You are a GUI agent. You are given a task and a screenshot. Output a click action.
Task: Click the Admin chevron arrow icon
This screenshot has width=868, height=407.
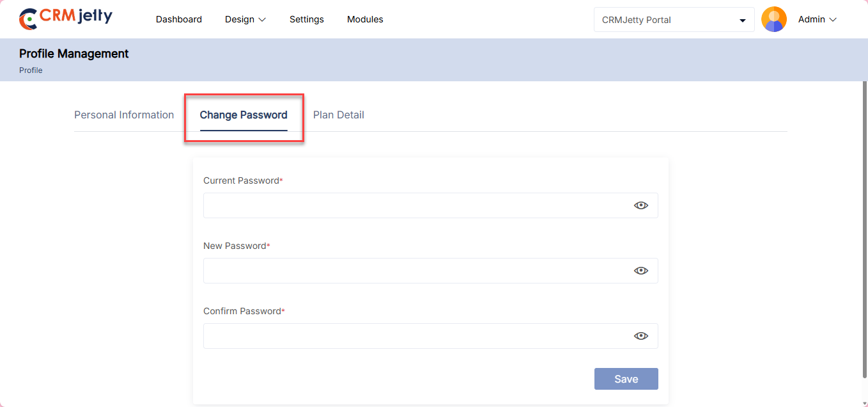coord(833,20)
